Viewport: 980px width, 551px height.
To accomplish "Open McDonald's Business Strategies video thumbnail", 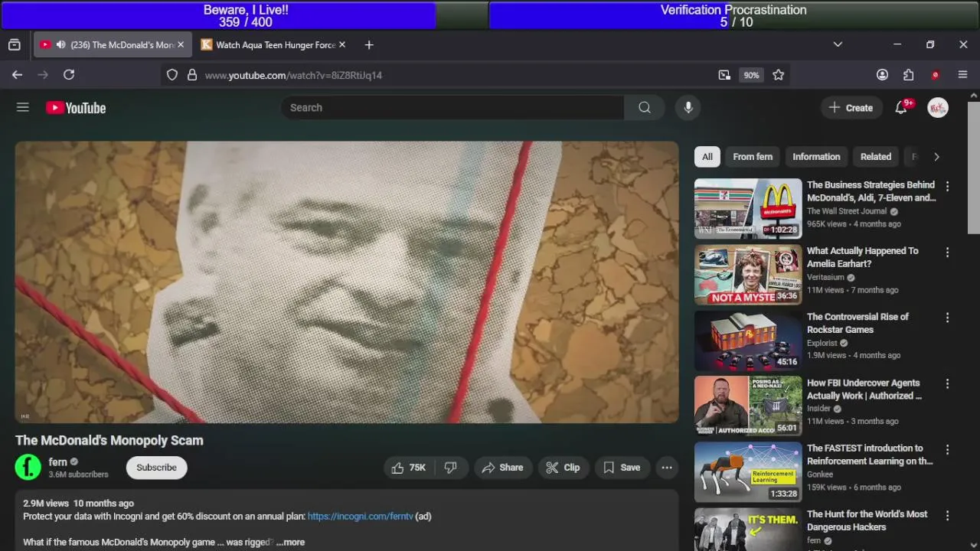I will [748, 209].
